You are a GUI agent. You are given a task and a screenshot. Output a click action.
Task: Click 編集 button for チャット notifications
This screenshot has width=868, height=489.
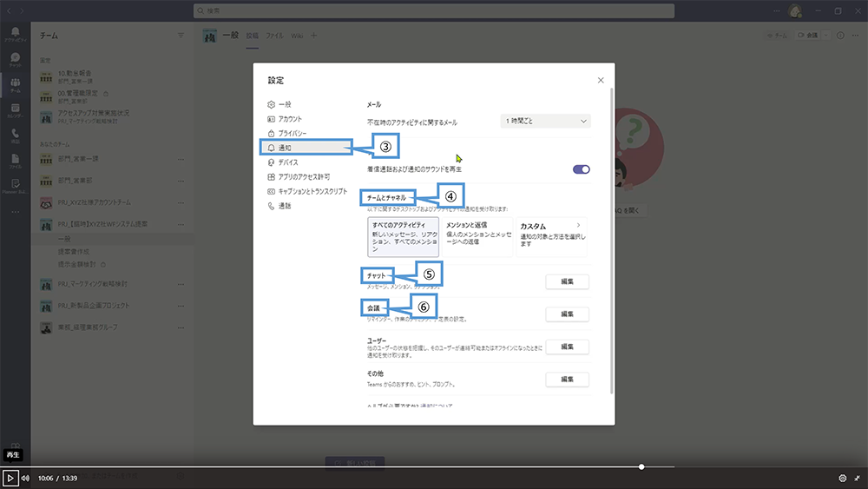point(567,281)
